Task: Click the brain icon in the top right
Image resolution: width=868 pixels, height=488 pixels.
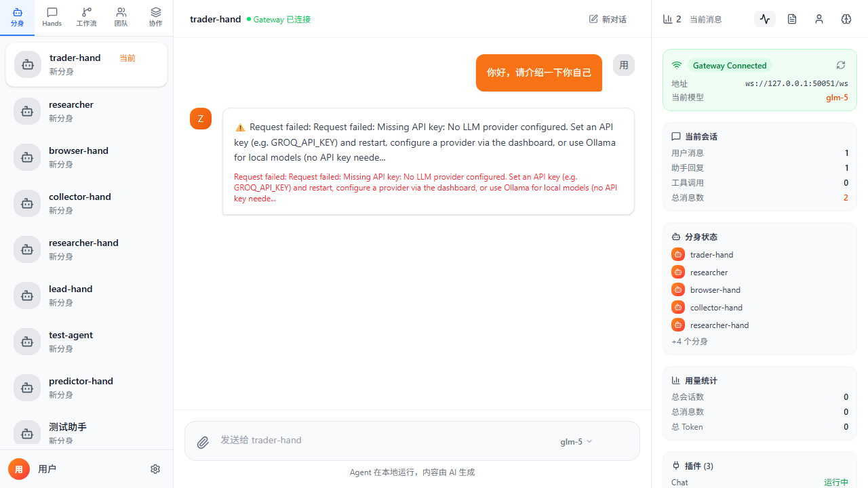Action: coord(846,19)
